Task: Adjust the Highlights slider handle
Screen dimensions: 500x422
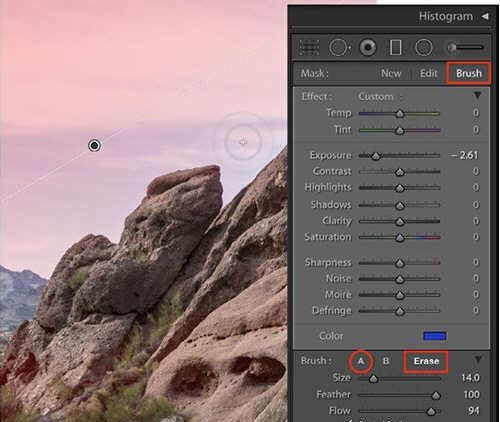Action: 400,188
